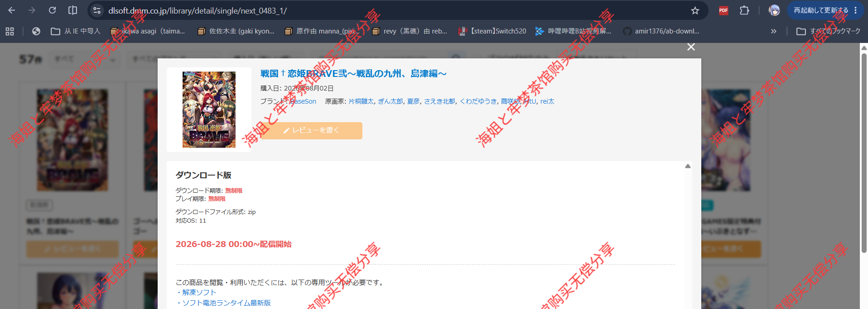This screenshot has width=868, height=309.
Task: Click the page vertical scrollbar thumb
Action: click(864, 153)
